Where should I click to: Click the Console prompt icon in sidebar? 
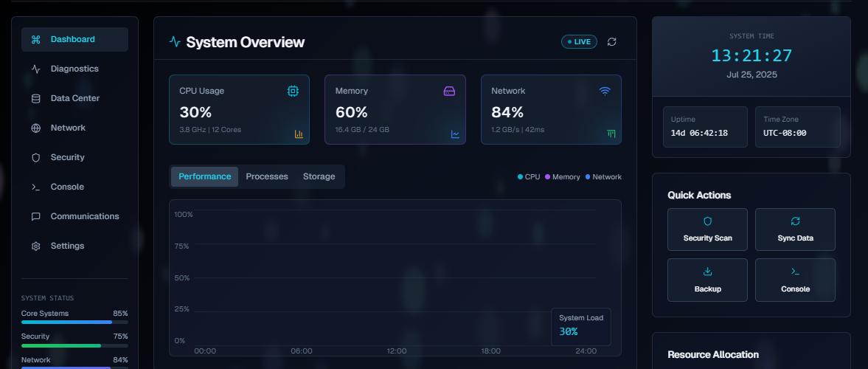point(36,187)
